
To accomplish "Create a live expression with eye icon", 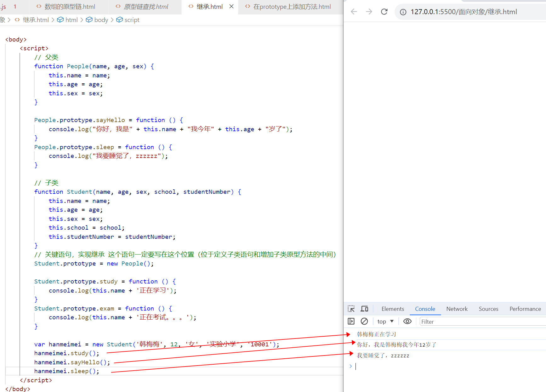I will click(x=407, y=321).
